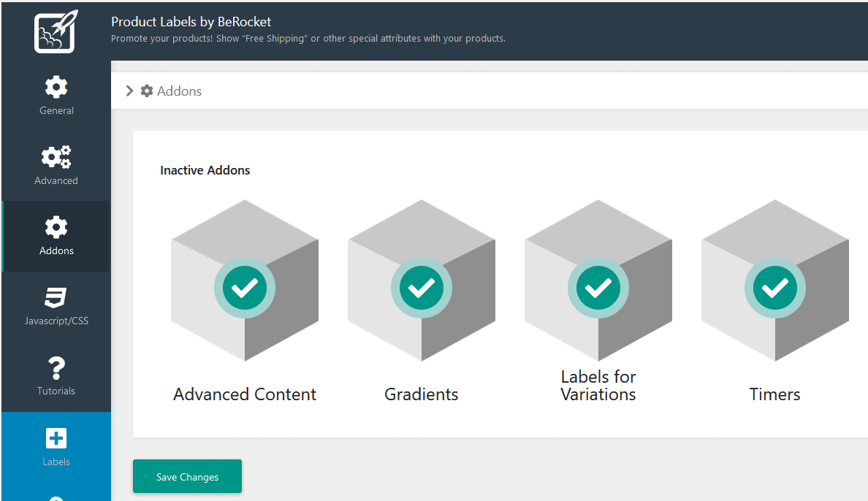
Task: Save changes with the green button
Action: (187, 476)
